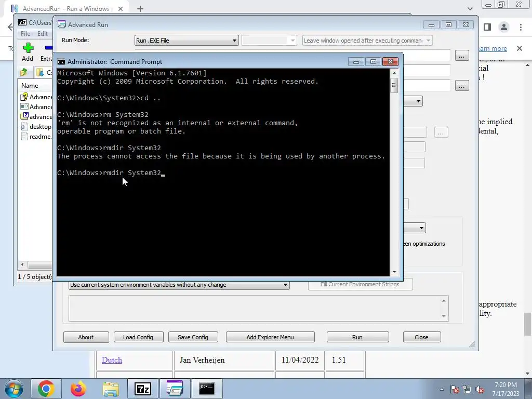Click the Close button in Advanced Run
The width and height of the screenshot is (532, 399).
[421, 337]
